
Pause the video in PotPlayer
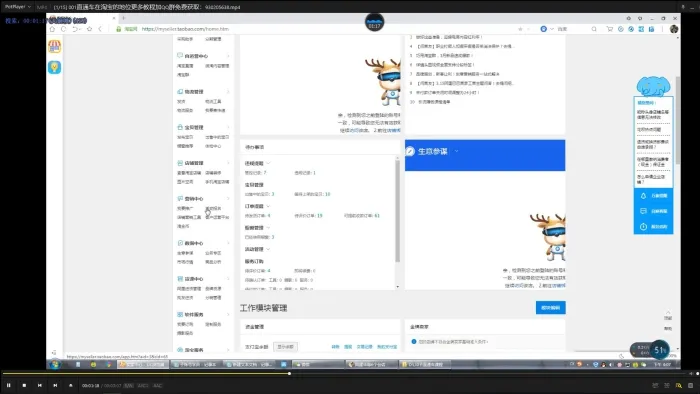[x=8, y=385]
